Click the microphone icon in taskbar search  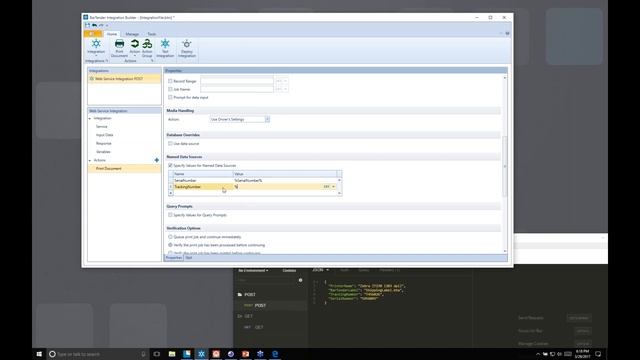[x=143, y=354]
